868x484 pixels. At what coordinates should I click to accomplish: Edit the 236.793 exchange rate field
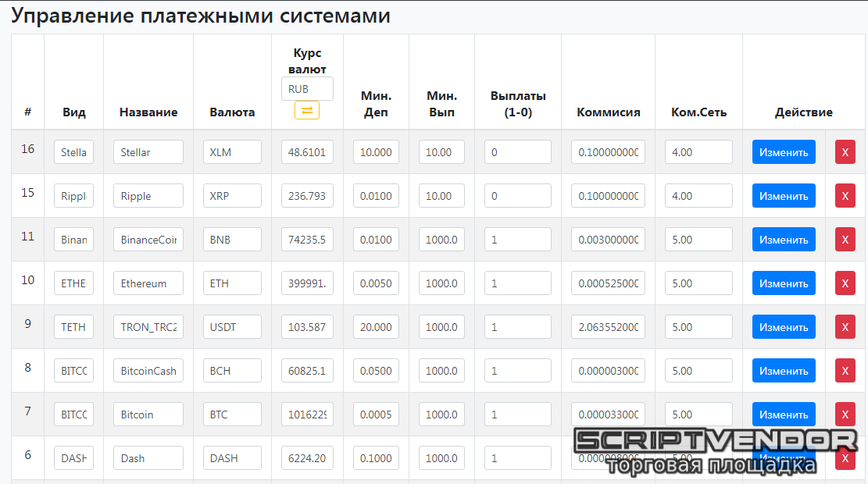[307, 196]
